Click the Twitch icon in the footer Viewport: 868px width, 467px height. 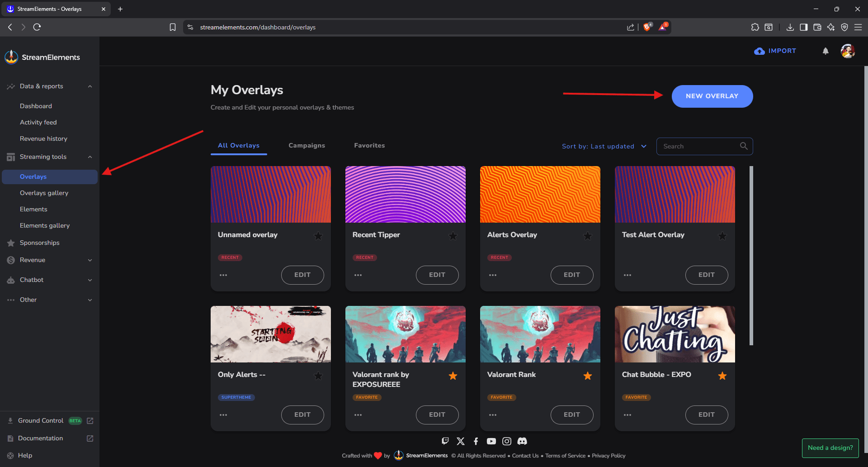[445, 441]
